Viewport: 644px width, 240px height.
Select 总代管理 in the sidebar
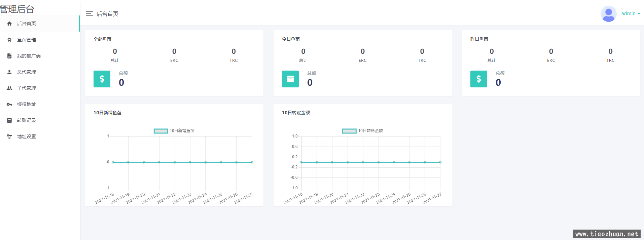(40, 72)
